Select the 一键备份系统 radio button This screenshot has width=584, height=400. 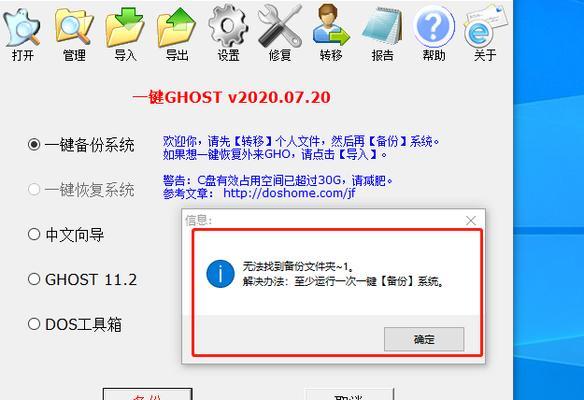pyautogui.click(x=34, y=144)
